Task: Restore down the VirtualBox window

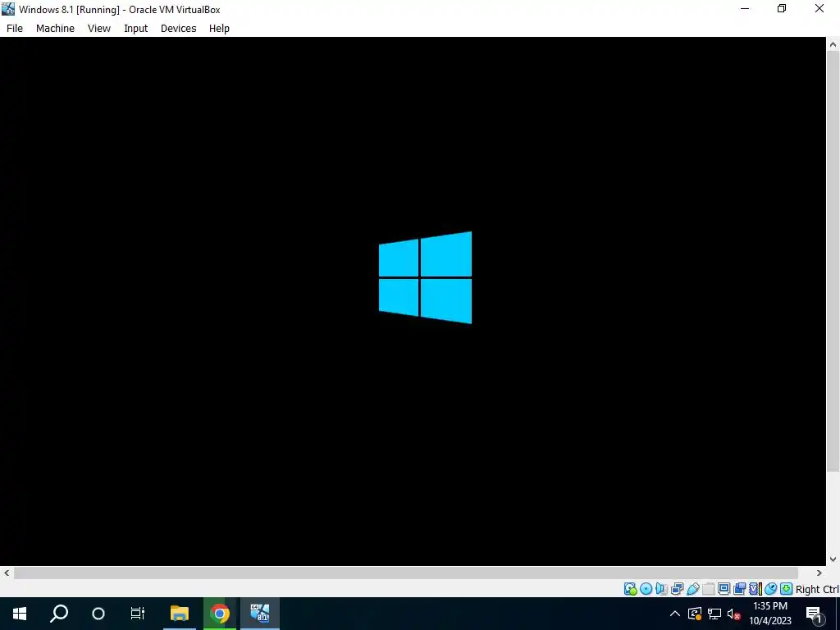Action: point(782,9)
